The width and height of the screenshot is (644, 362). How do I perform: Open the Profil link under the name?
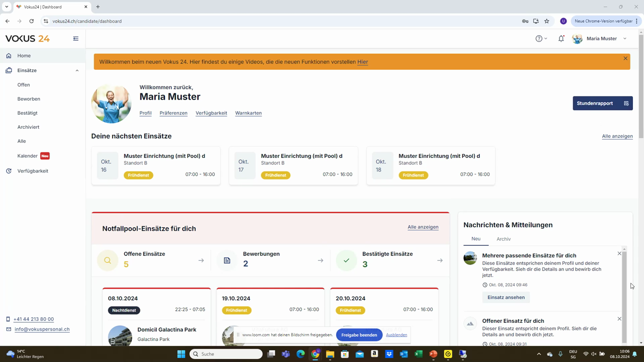click(145, 113)
